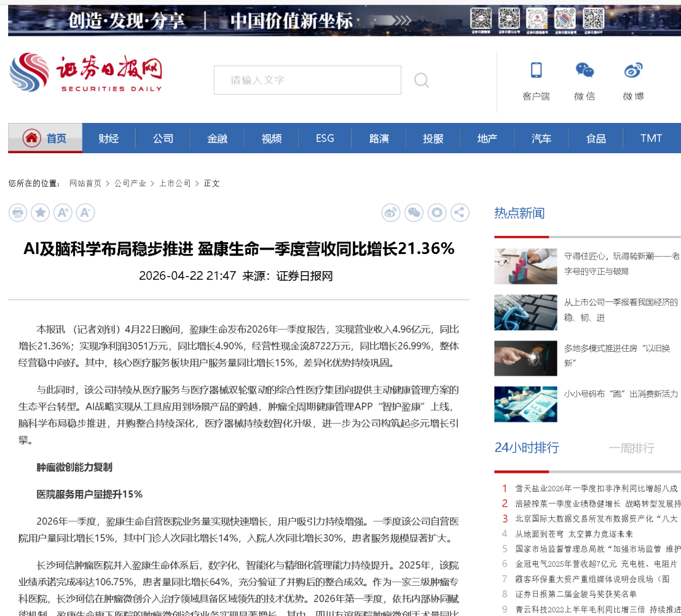
Task: Open ranking item 青云科技2022上半年
Action: [598, 610]
